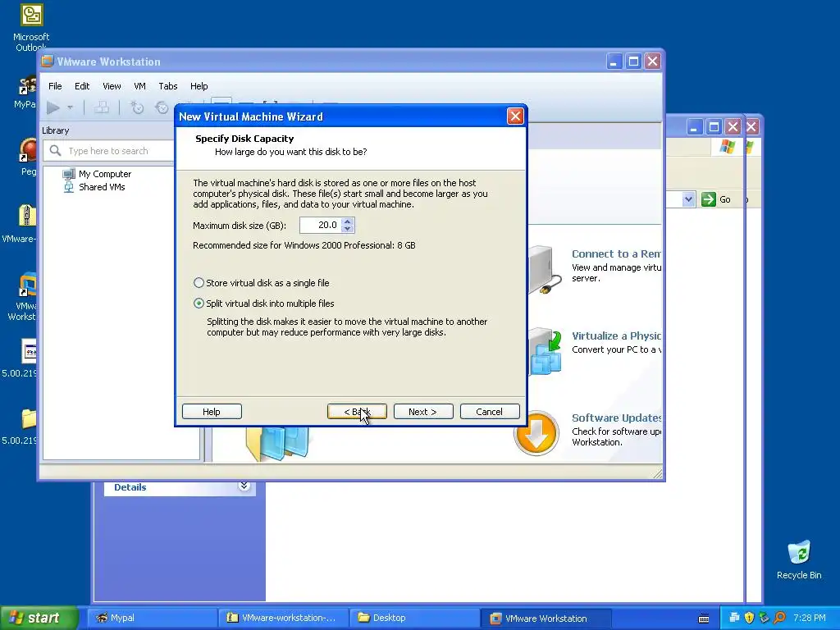This screenshot has width=840, height=630.
Task: Click the 7:28 PM clock
Action: coord(809,618)
